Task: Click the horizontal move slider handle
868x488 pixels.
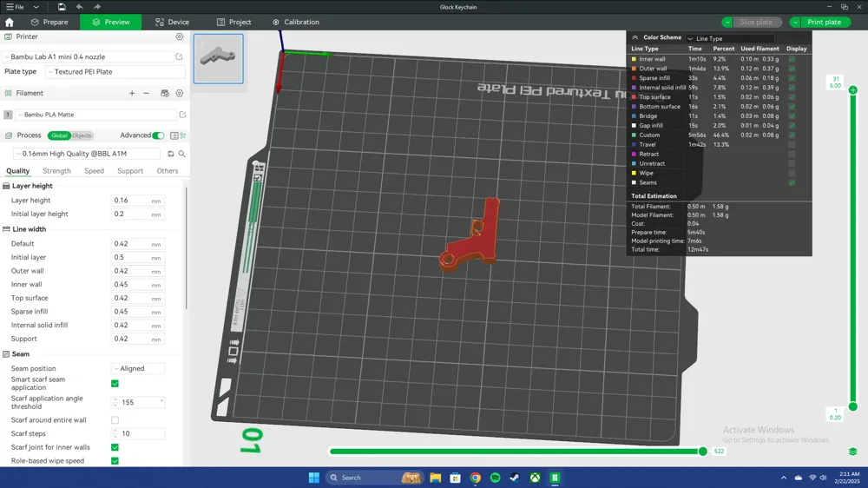Action: click(x=703, y=452)
